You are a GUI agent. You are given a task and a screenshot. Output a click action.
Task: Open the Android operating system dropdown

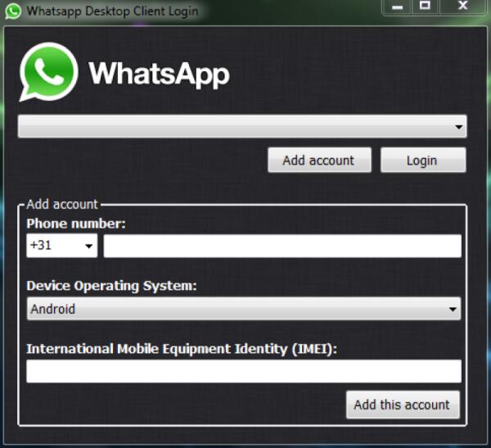(243, 309)
